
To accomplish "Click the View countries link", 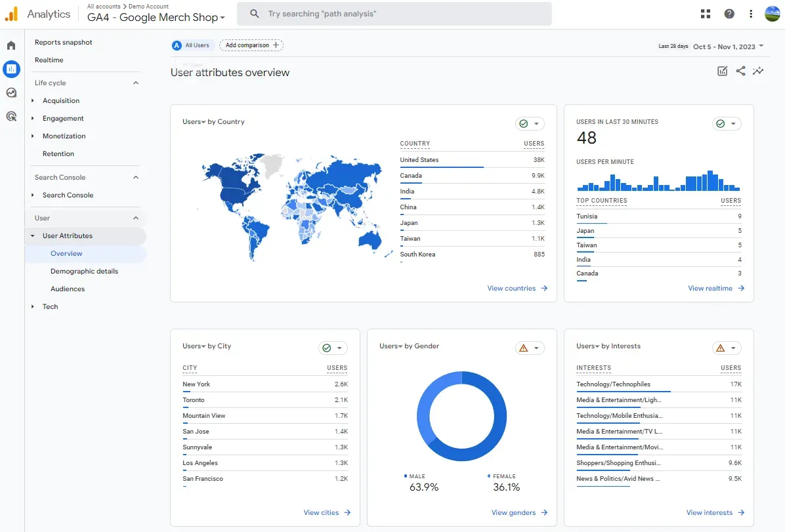I will tap(518, 288).
